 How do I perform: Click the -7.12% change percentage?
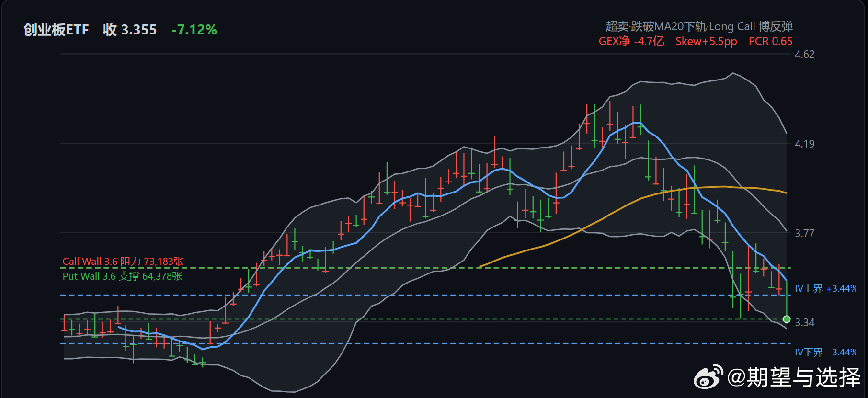[194, 30]
